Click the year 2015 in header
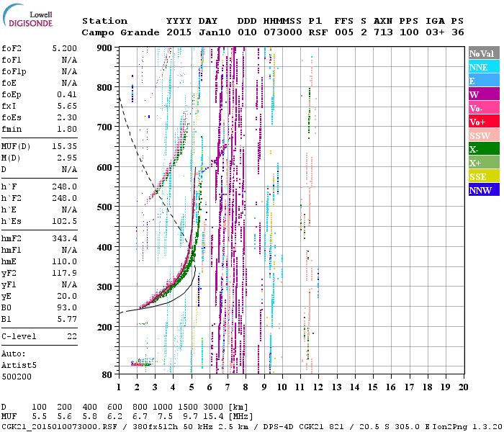This screenshot has height=432, width=504. (x=179, y=32)
